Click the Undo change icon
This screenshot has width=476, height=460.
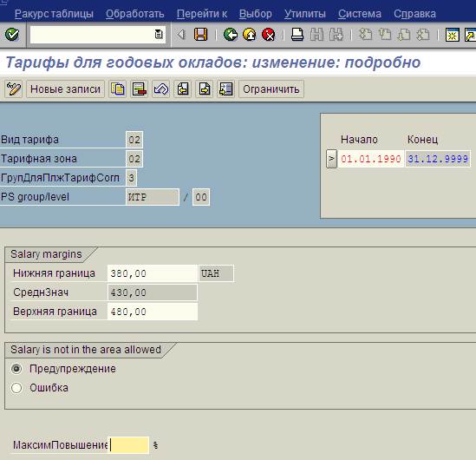(x=161, y=89)
